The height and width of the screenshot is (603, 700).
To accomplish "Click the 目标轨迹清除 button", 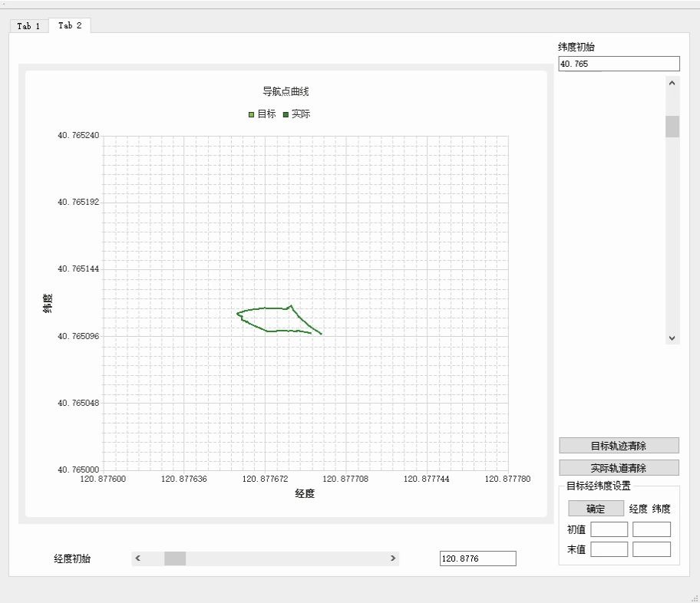I will 619,445.
